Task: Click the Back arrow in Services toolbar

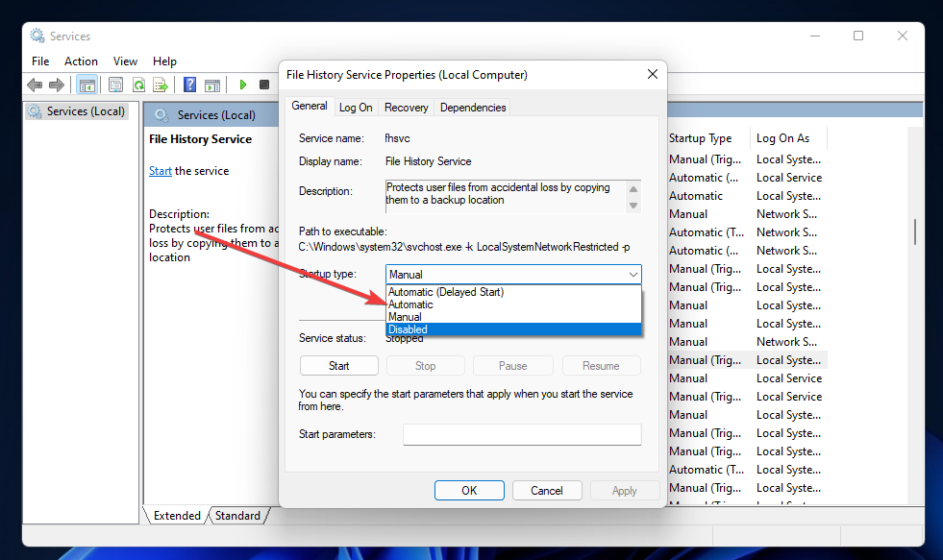Action: [x=35, y=85]
